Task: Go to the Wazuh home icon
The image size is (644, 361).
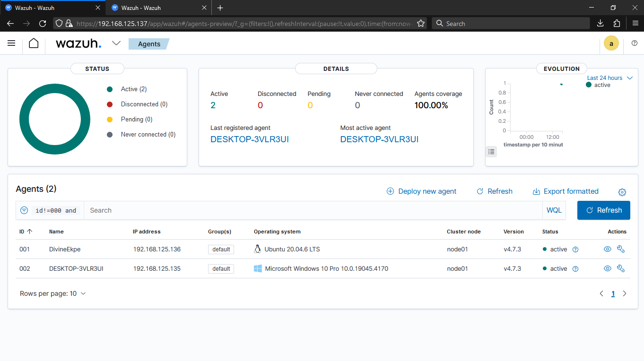Action: tap(34, 43)
